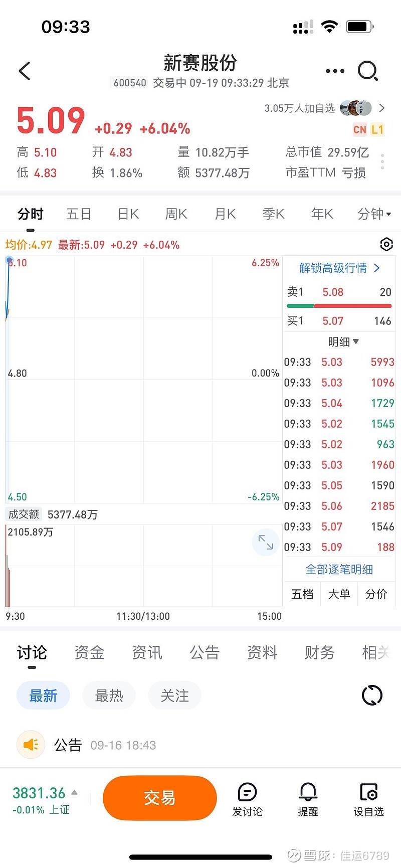
Task: Select the 最新 filter pill
Action: click(x=43, y=696)
